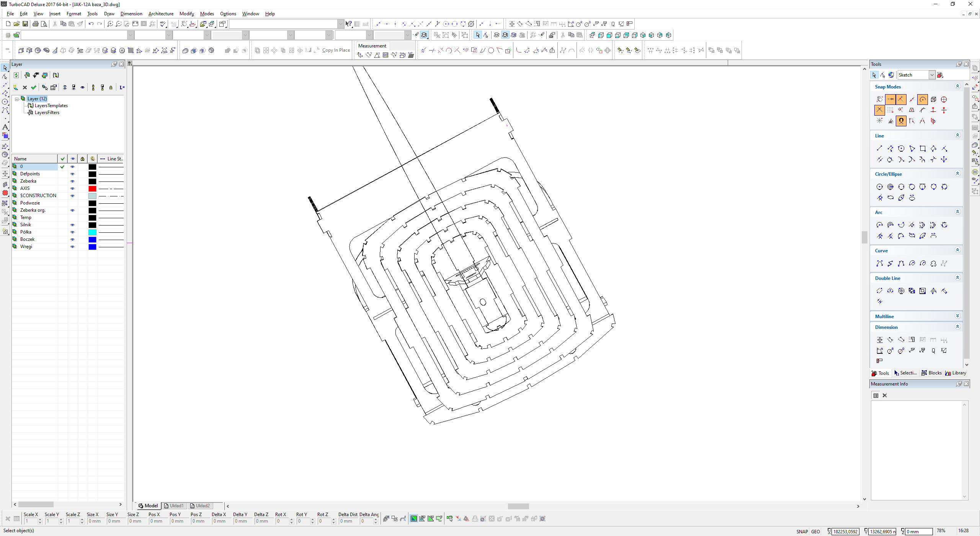Viewport: 980px width, 536px height.
Task: Click the red color swatch of AXIS layer
Action: coord(92,188)
